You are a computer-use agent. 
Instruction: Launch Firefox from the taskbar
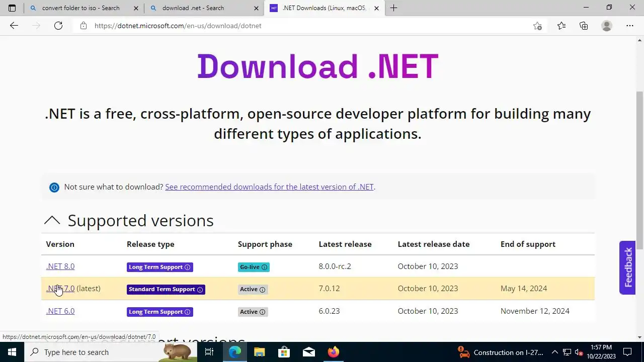click(333, 352)
